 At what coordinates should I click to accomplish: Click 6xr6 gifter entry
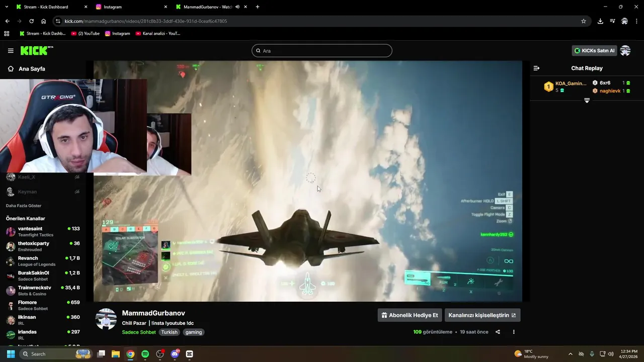[611, 83]
